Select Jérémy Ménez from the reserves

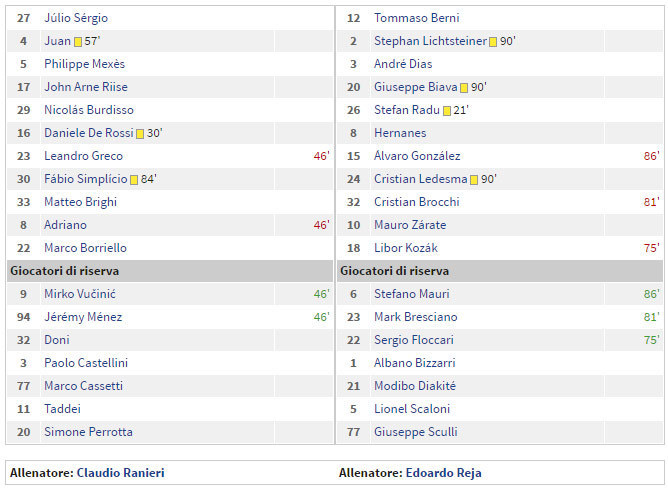[x=82, y=317]
